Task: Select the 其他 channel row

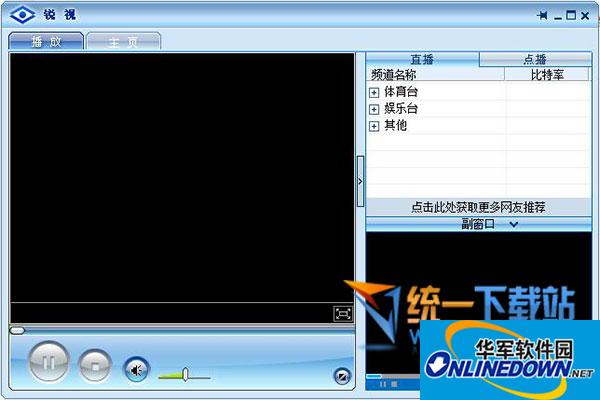Action: click(478, 126)
